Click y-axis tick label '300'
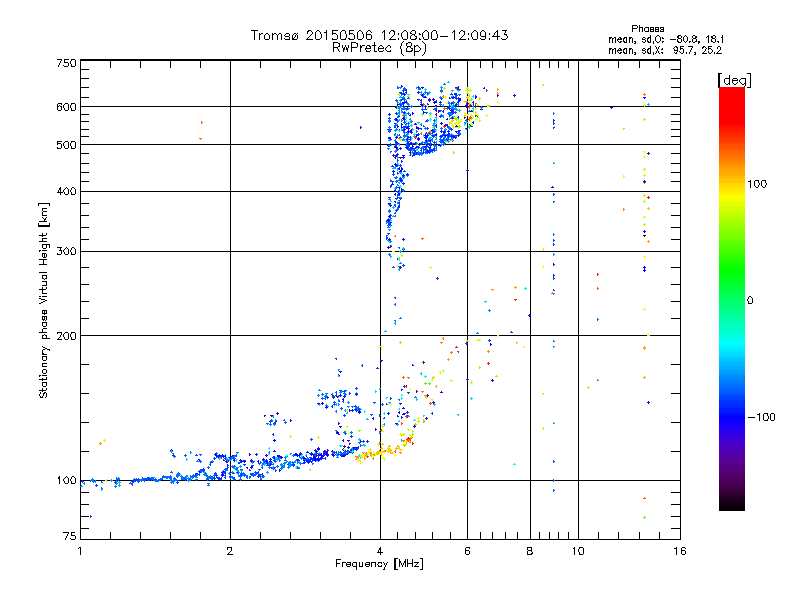800x600 pixels. (x=67, y=252)
